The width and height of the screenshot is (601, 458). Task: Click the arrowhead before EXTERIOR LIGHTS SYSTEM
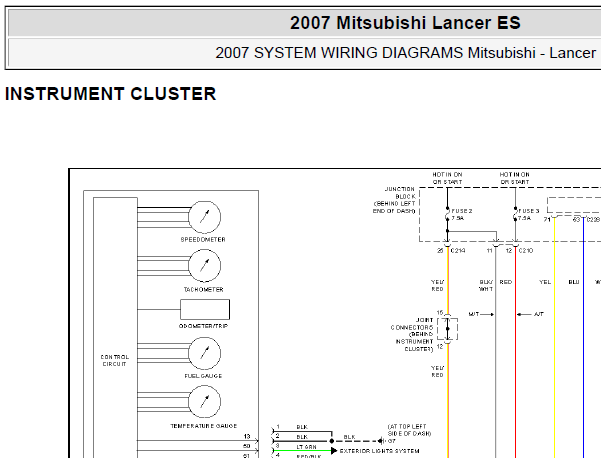point(334,451)
